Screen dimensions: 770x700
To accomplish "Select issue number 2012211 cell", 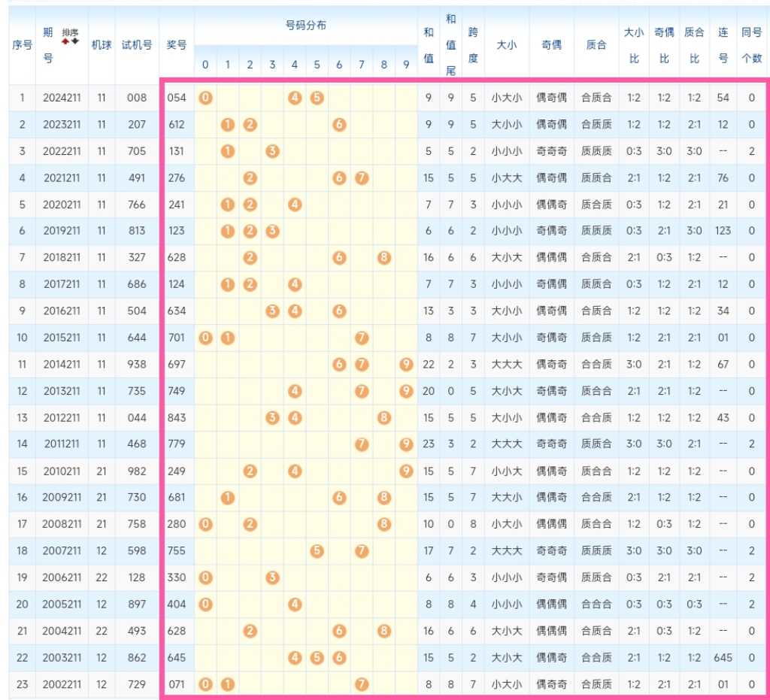I will [x=62, y=418].
